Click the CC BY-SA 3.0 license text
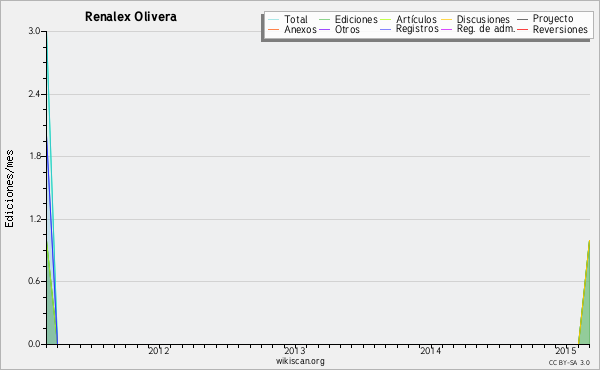 point(569,362)
